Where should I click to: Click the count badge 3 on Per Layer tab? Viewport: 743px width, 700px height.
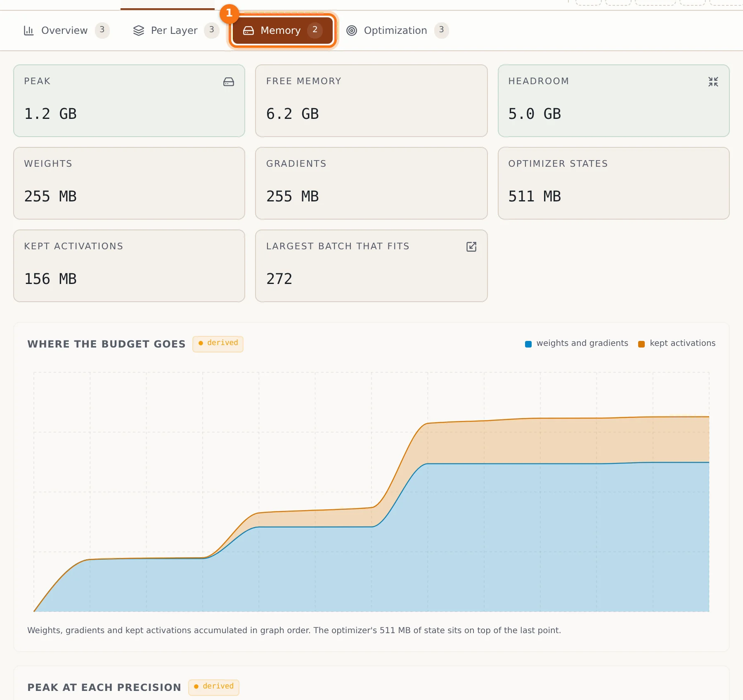coord(211,30)
